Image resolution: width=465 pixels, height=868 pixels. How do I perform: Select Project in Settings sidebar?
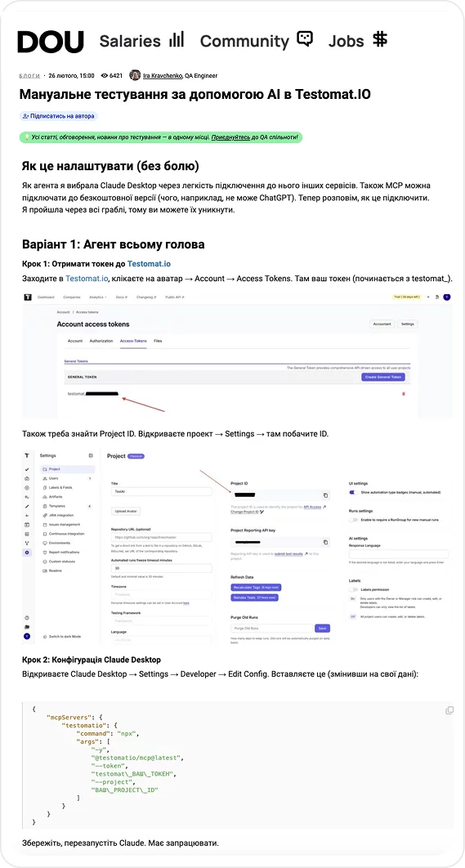coord(68,469)
